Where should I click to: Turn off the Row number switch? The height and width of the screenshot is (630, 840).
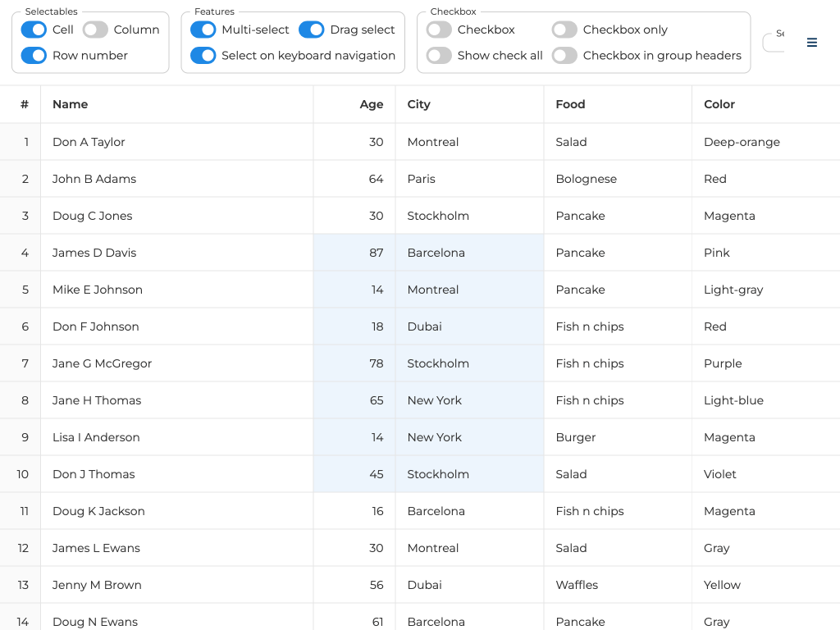click(x=34, y=56)
